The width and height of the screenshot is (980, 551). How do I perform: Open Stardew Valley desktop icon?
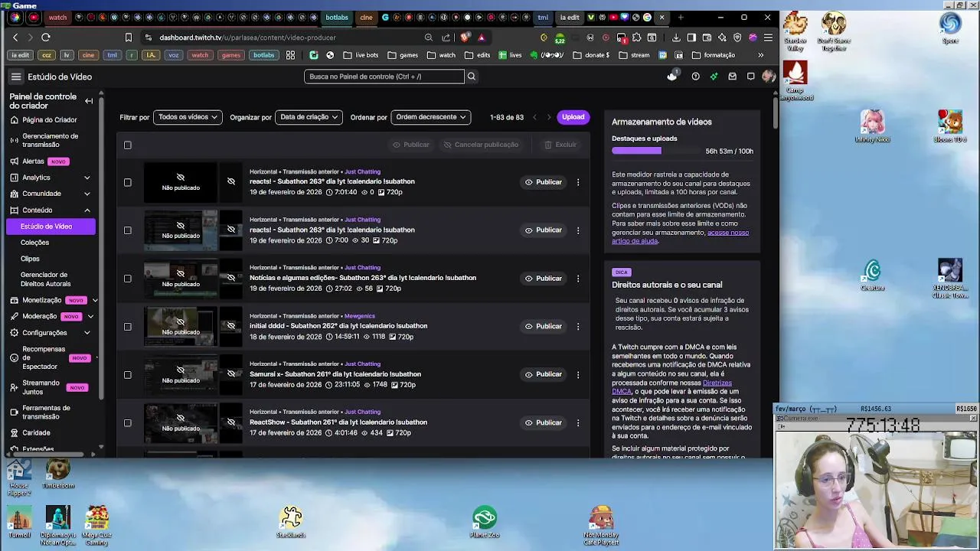tap(795, 31)
